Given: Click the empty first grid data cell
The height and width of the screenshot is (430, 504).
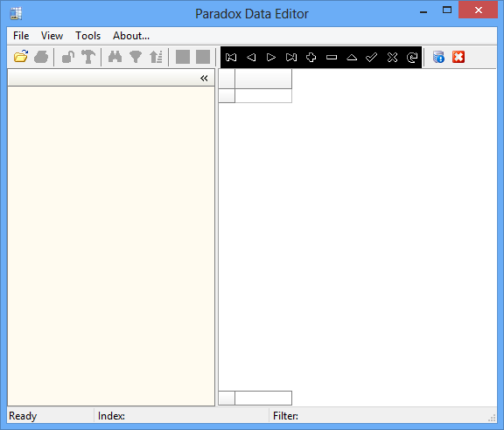Looking at the screenshot, I should (263, 95).
